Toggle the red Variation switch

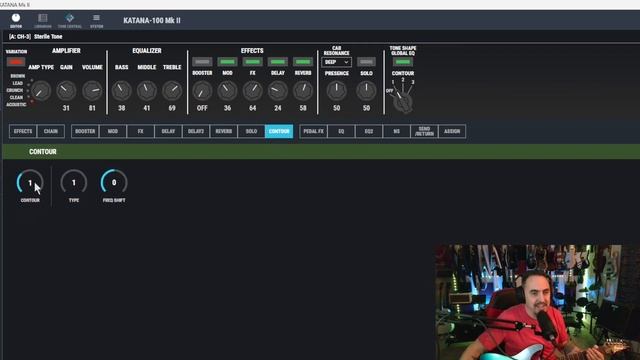(16, 62)
